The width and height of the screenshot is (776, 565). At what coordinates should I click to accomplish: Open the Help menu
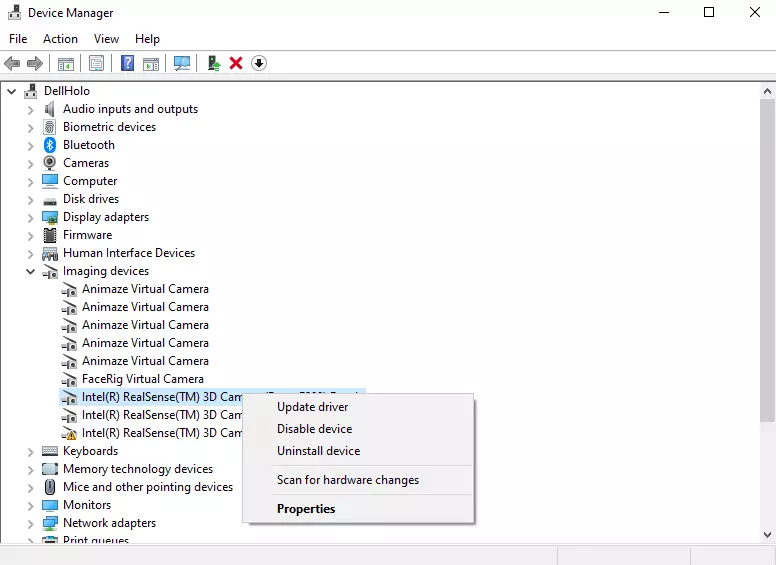tap(147, 39)
